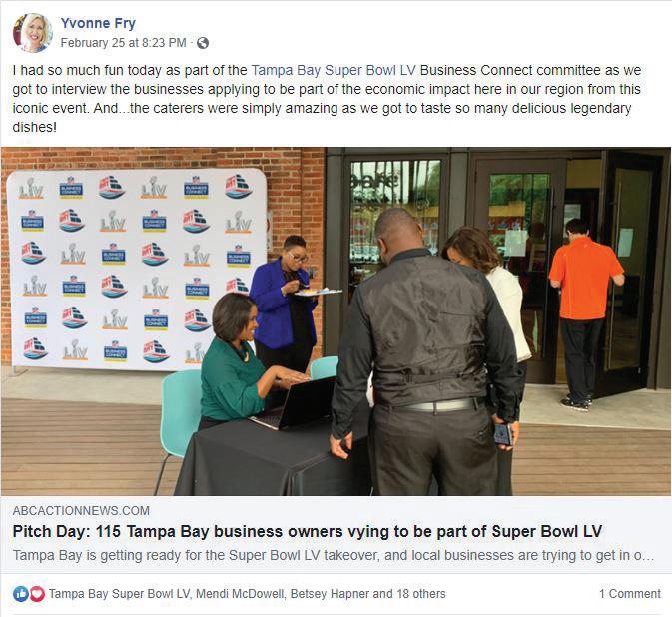Image resolution: width=672 pixels, height=617 pixels.
Task: Click the blue Like reaction icon
Action: click(x=20, y=594)
